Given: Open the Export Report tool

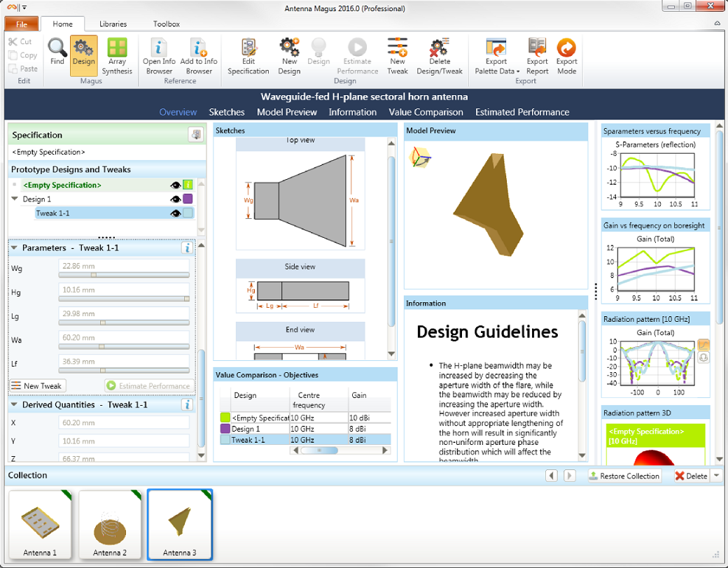Looking at the screenshot, I should 536,55.
